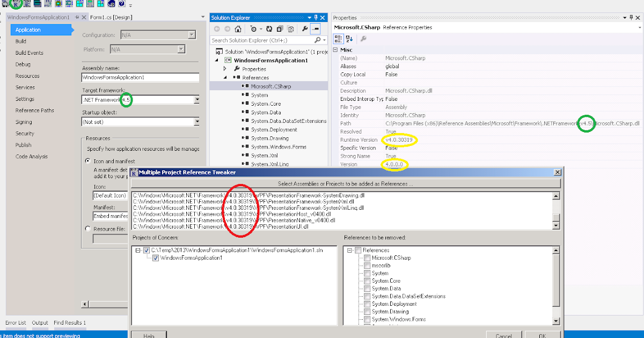Open Solution Explorer home view
Screen dimensions: 644x338
coord(238,28)
